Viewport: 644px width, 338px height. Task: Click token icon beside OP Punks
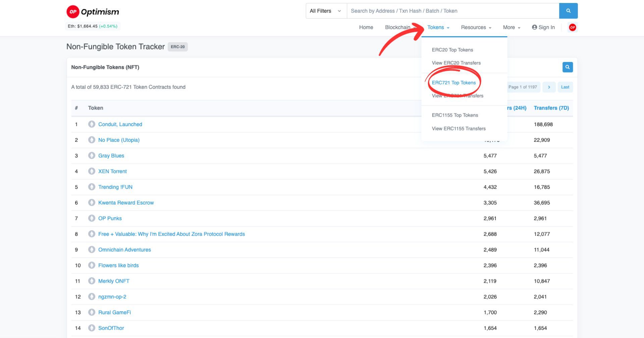pos(92,218)
